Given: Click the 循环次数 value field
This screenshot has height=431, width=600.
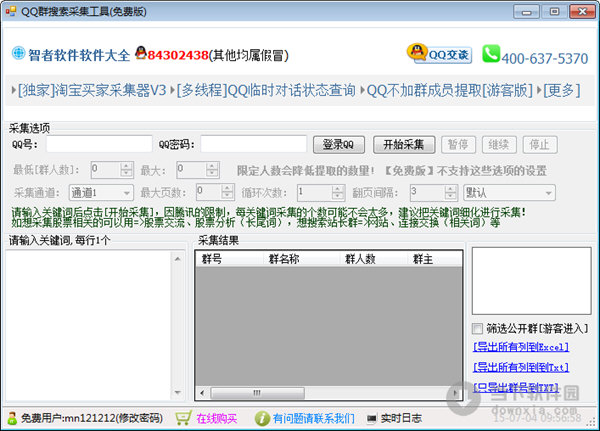Looking at the screenshot, I should [x=315, y=193].
